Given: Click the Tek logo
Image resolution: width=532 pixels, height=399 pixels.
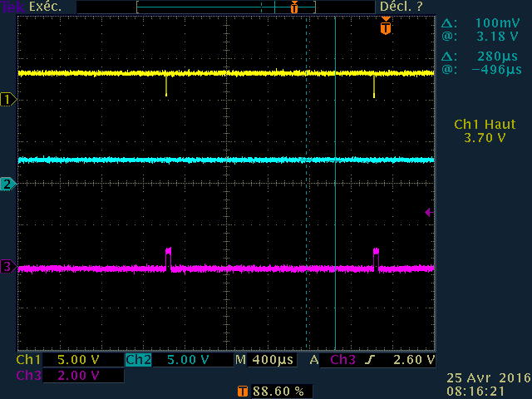Looking at the screenshot, I should pyautogui.click(x=13, y=7).
